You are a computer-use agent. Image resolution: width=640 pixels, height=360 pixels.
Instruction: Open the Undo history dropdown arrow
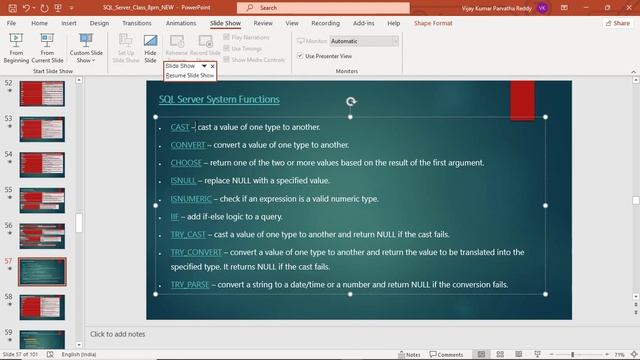tap(33, 8)
